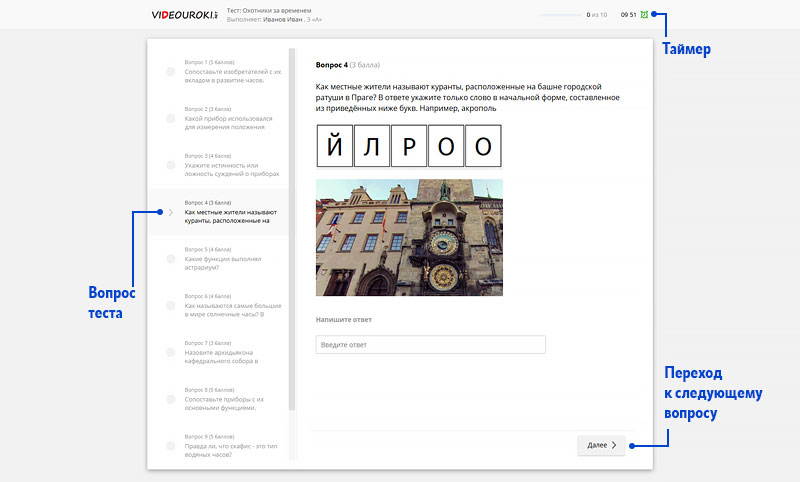Click the Введите ответ answer input field

[431, 345]
